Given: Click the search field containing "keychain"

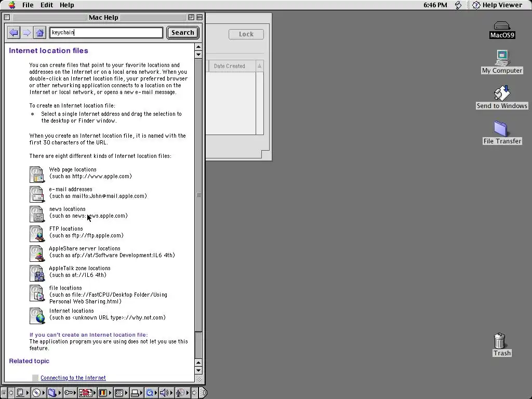Looking at the screenshot, I should (106, 33).
